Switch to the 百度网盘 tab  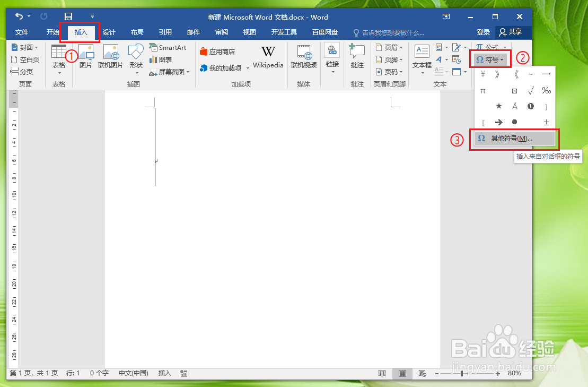[324, 32]
